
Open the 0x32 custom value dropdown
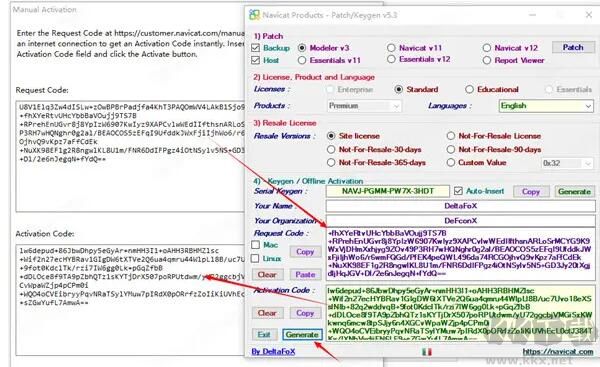pos(567,163)
